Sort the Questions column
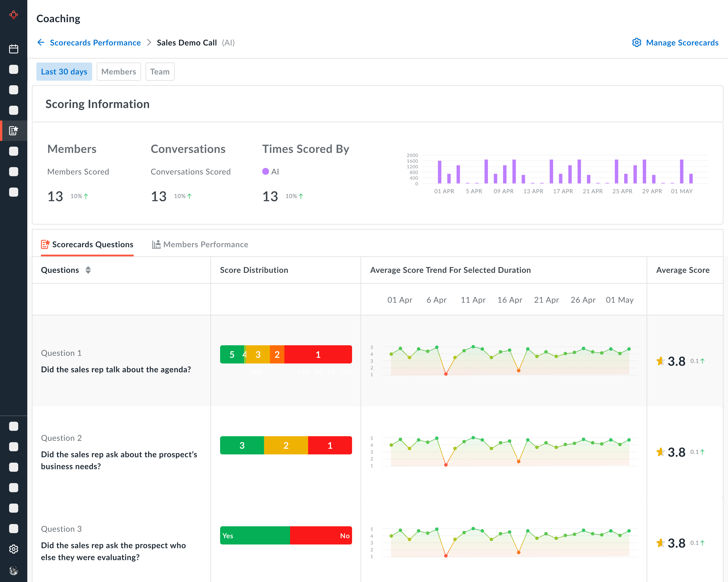 click(x=88, y=270)
